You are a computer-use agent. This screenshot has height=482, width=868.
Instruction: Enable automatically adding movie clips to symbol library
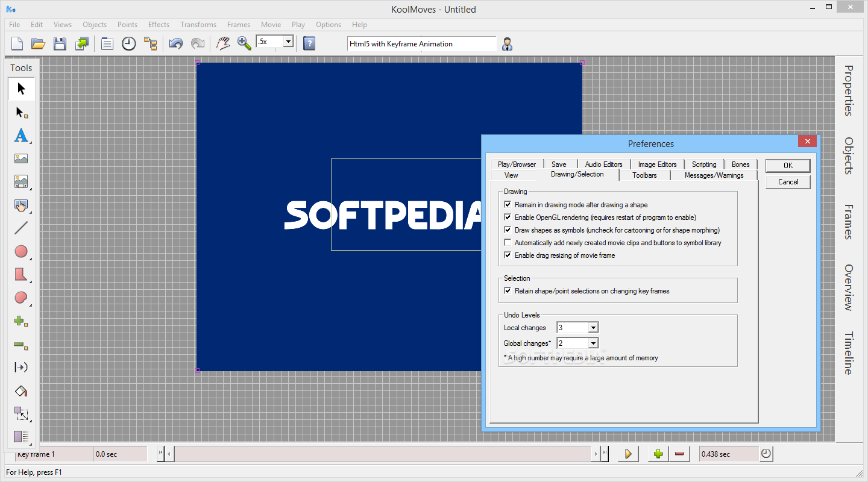pos(508,243)
